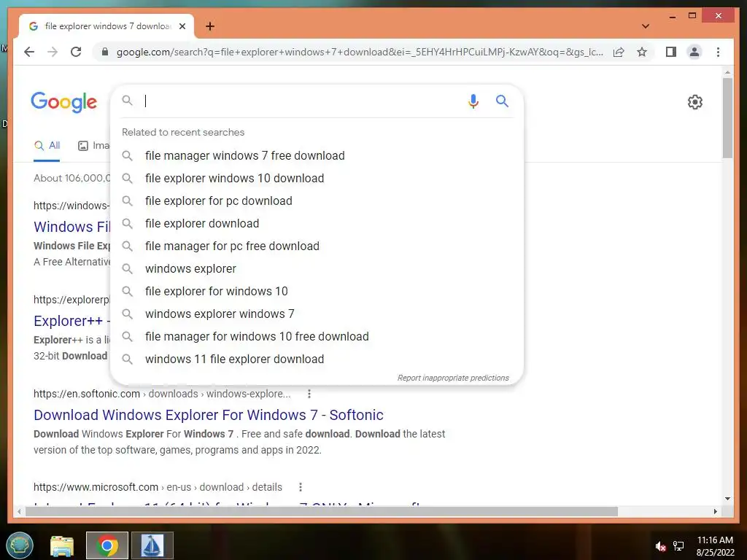
Task: Choose suggestion windows explorer windows 7
Action: coord(317,314)
